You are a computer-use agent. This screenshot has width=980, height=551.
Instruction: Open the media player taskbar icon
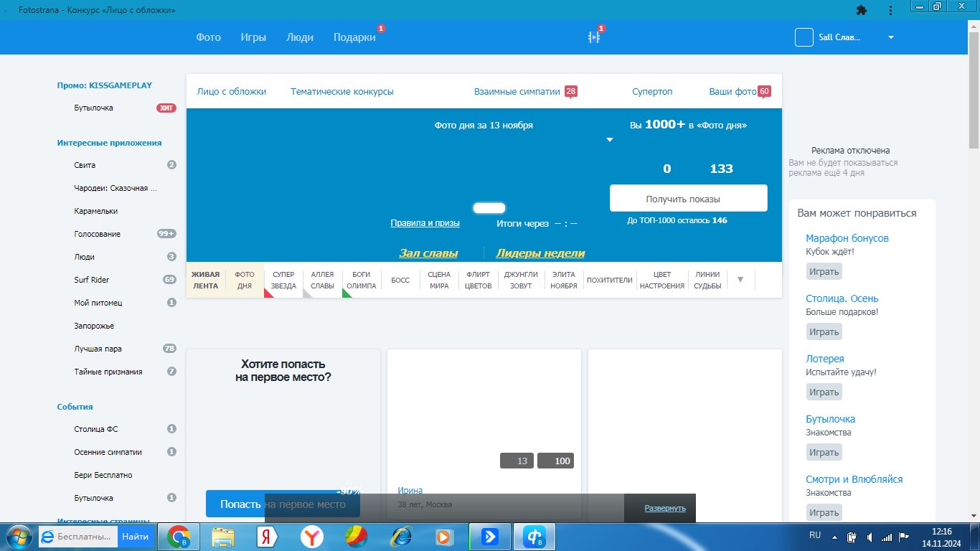tap(443, 537)
